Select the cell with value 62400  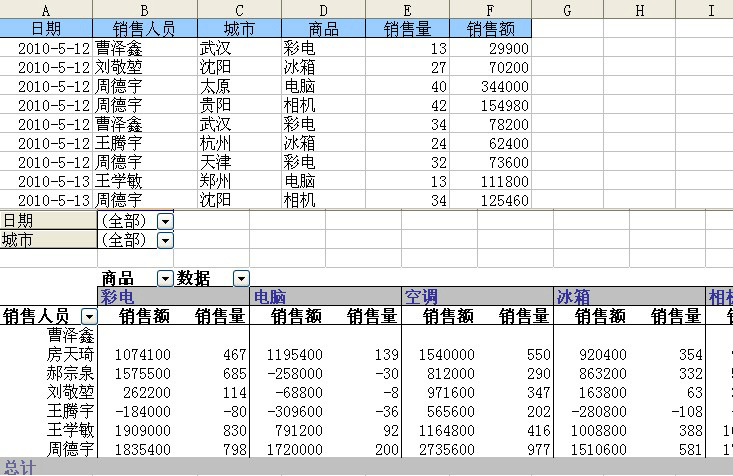coord(490,143)
